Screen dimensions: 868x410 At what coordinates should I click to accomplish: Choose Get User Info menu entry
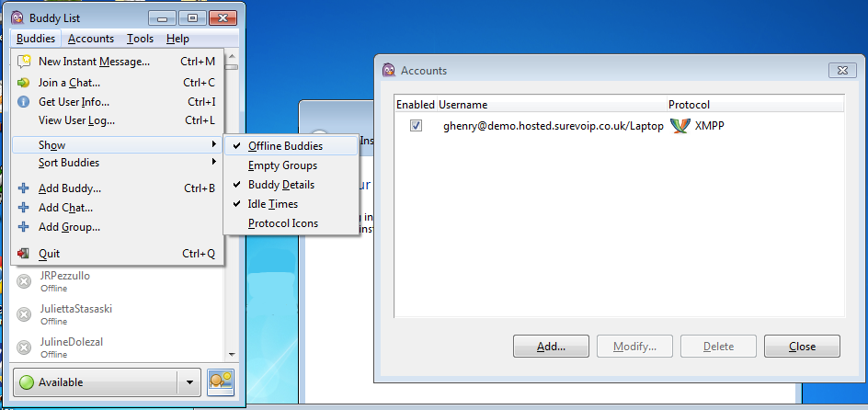pyautogui.click(x=118, y=102)
